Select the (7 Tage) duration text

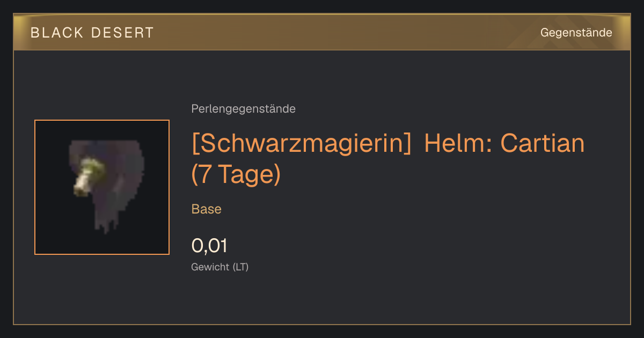pos(236,175)
